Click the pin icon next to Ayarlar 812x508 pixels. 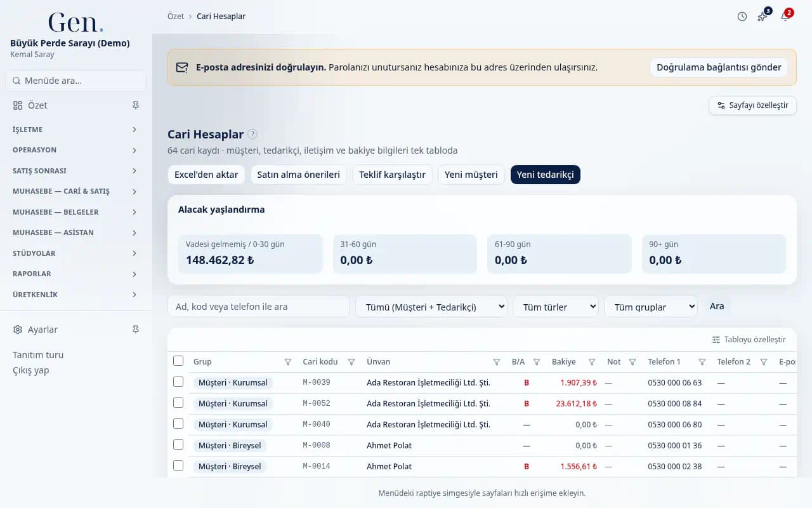pos(135,330)
